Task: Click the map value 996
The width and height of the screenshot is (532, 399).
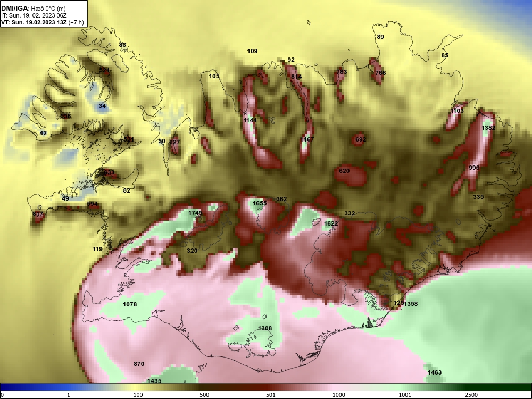Action: click(x=474, y=168)
